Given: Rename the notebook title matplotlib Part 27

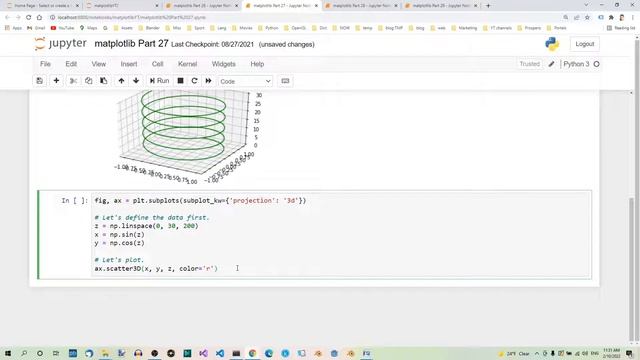Looking at the screenshot, I should click(x=131, y=44).
